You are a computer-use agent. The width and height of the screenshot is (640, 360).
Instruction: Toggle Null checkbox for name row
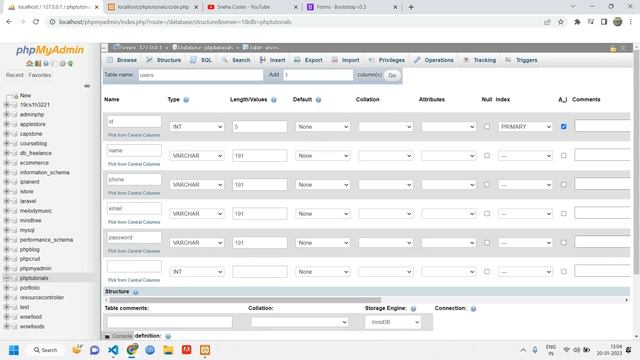tap(487, 156)
